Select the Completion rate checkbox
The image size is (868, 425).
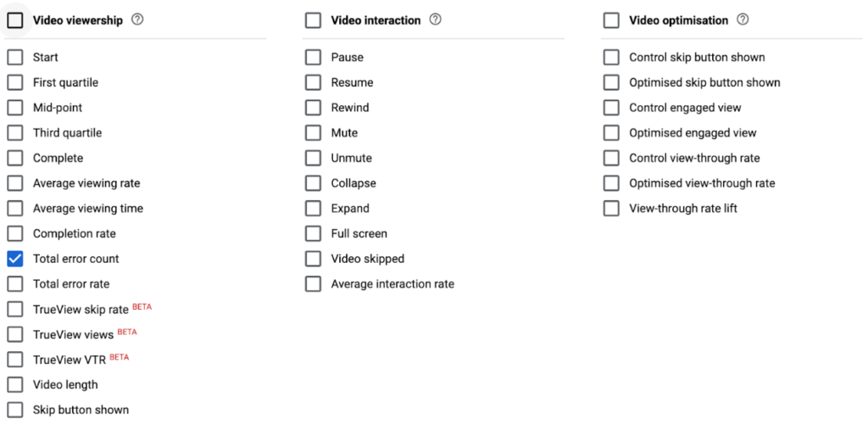(15, 234)
